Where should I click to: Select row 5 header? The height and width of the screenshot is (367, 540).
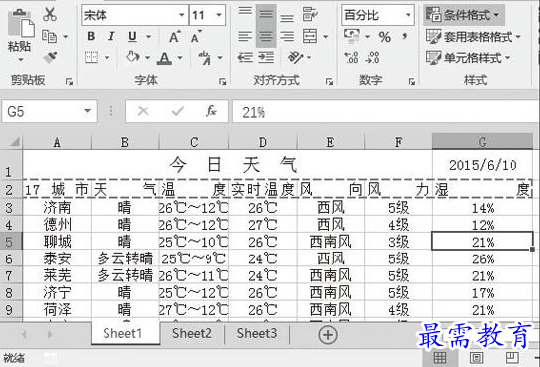(11, 242)
